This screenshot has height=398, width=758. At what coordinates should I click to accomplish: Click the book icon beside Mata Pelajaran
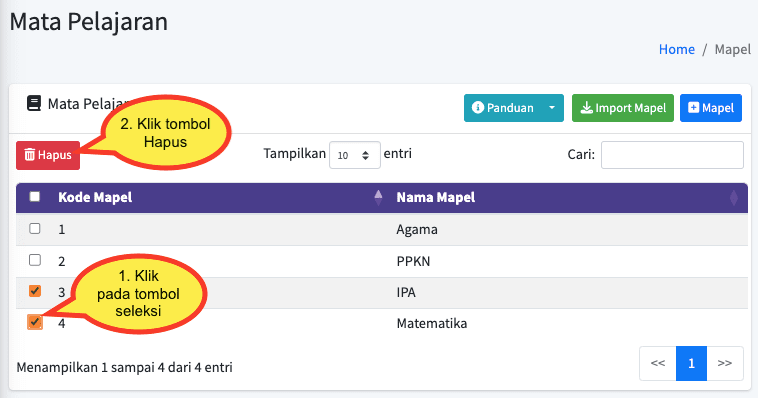(x=34, y=103)
